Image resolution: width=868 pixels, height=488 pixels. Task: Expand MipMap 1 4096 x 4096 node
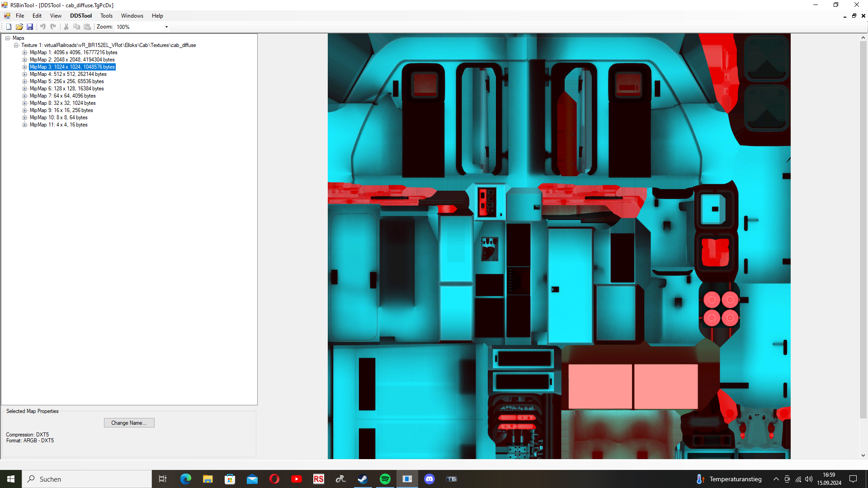point(25,52)
